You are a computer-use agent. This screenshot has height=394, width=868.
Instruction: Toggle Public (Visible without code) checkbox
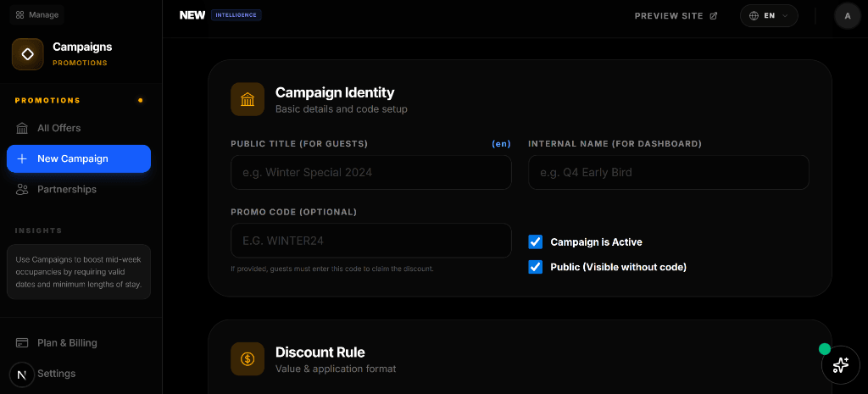click(x=536, y=267)
